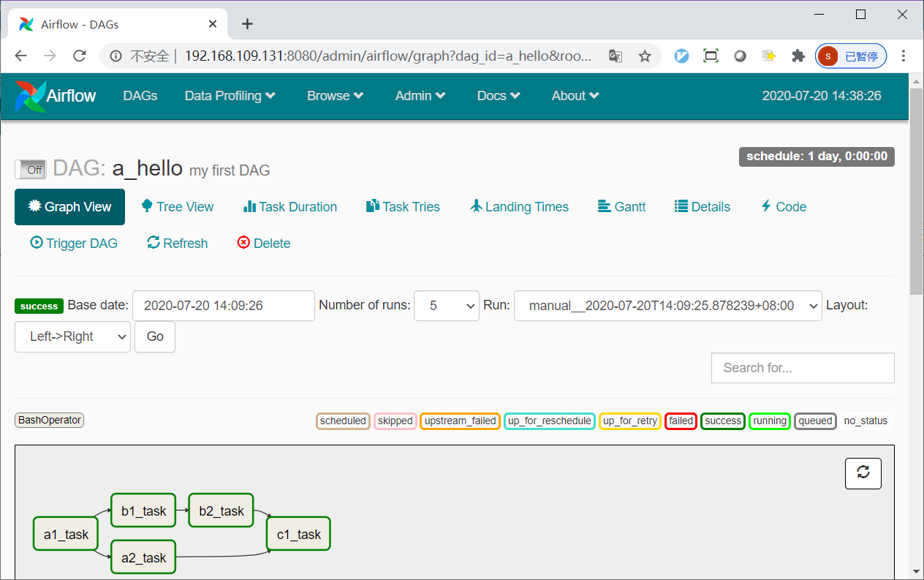Open the Left->Right layout dropdown

[72, 336]
